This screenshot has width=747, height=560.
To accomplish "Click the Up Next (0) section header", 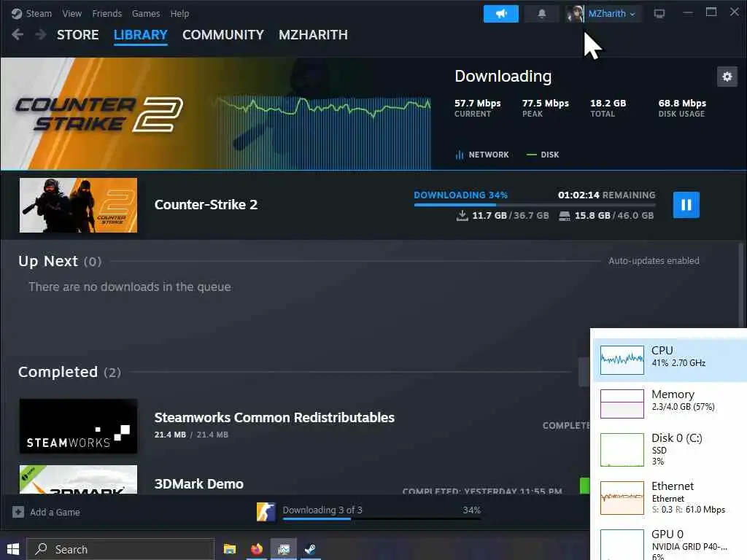I will pyautogui.click(x=60, y=261).
